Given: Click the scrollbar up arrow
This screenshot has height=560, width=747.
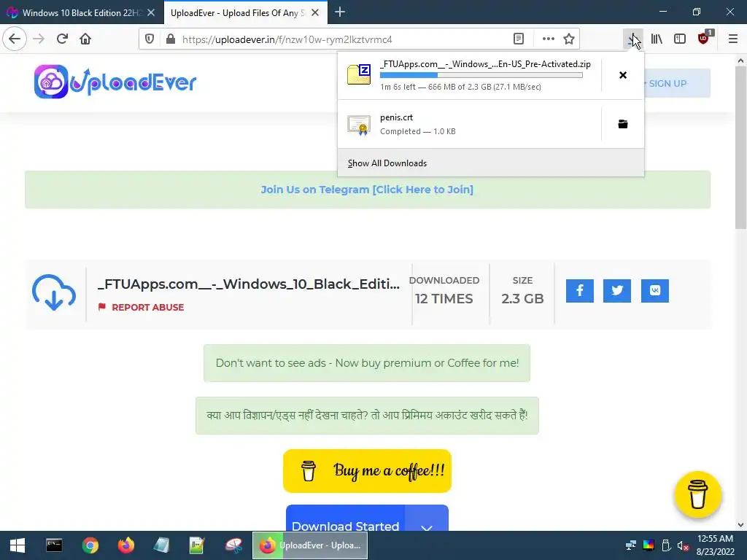Looking at the screenshot, I should [x=740, y=61].
